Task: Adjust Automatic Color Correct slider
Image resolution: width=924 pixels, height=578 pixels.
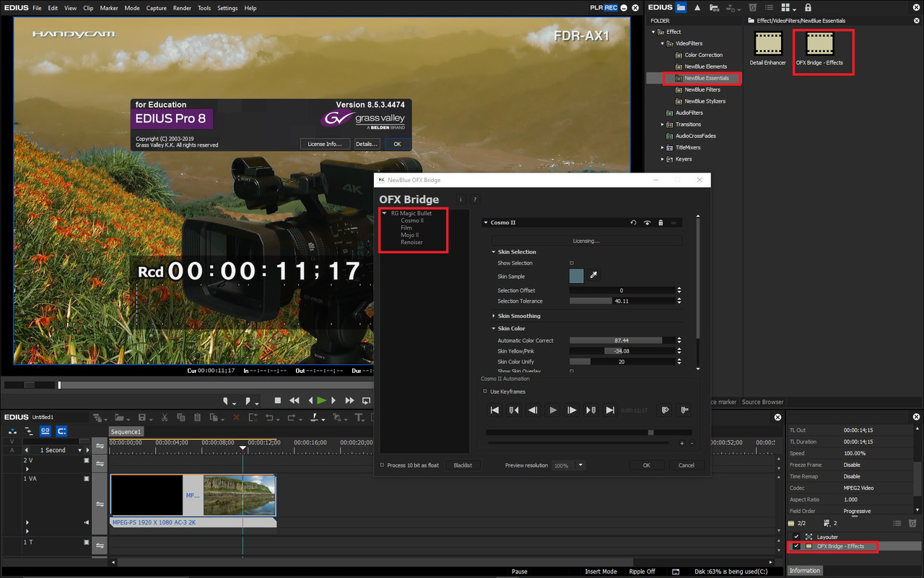Action: (621, 340)
